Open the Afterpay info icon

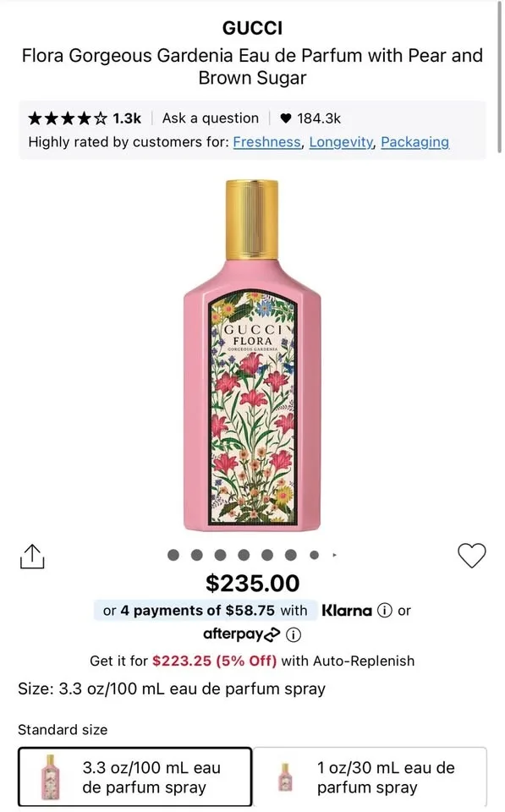point(292,634)
